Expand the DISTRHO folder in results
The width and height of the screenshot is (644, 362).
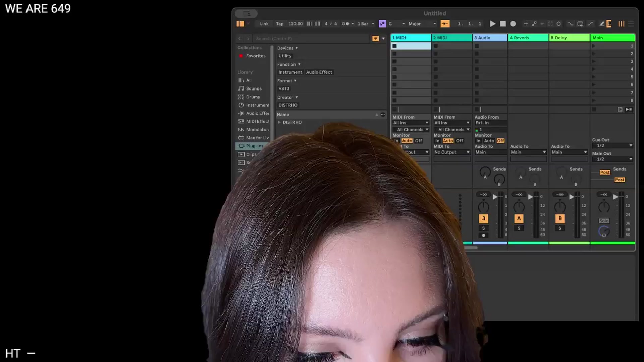[279, 122]
